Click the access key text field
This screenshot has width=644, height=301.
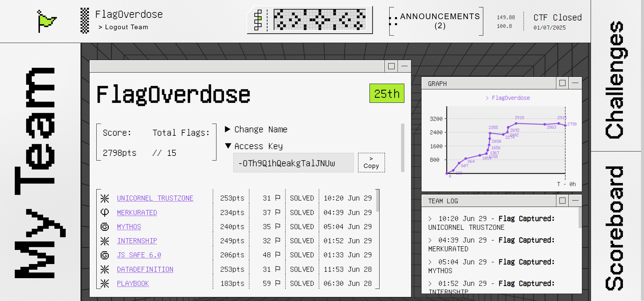coord(293,163)
